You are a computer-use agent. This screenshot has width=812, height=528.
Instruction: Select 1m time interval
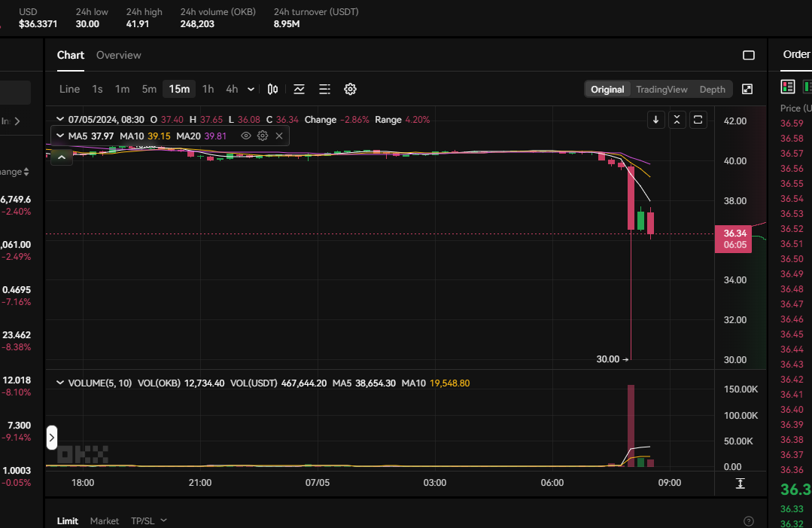point(122,89)
